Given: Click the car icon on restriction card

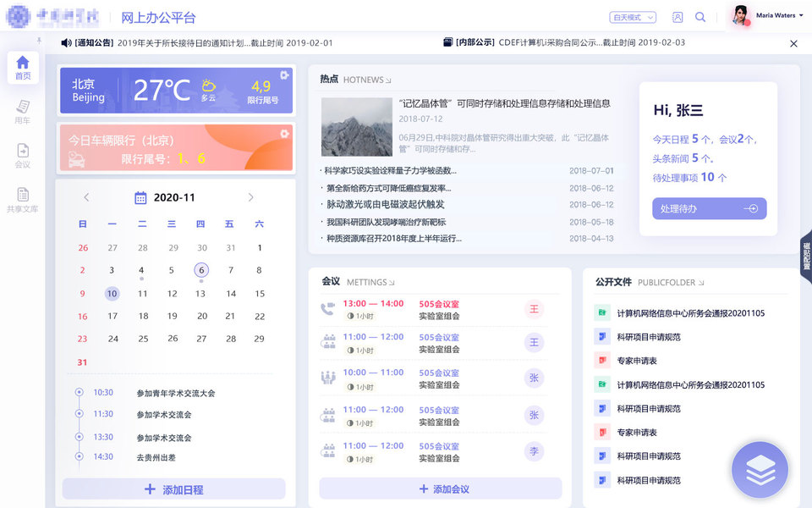Looking at the screenshot, I should point(77,159).
